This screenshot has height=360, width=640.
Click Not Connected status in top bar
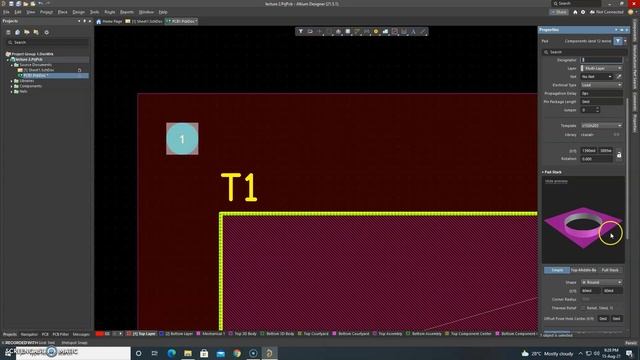click(607, 12)
